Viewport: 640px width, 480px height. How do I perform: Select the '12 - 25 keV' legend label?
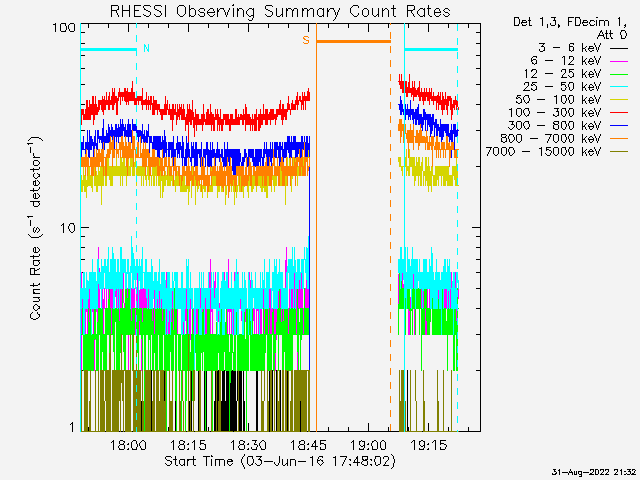562,74
